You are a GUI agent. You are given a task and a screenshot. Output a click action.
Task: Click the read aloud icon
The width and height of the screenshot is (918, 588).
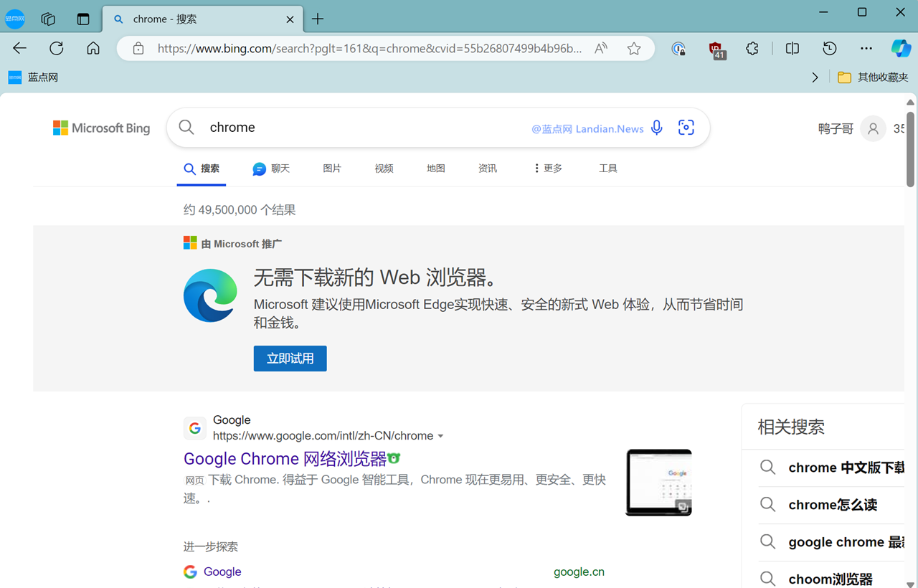tap(601, 49)
